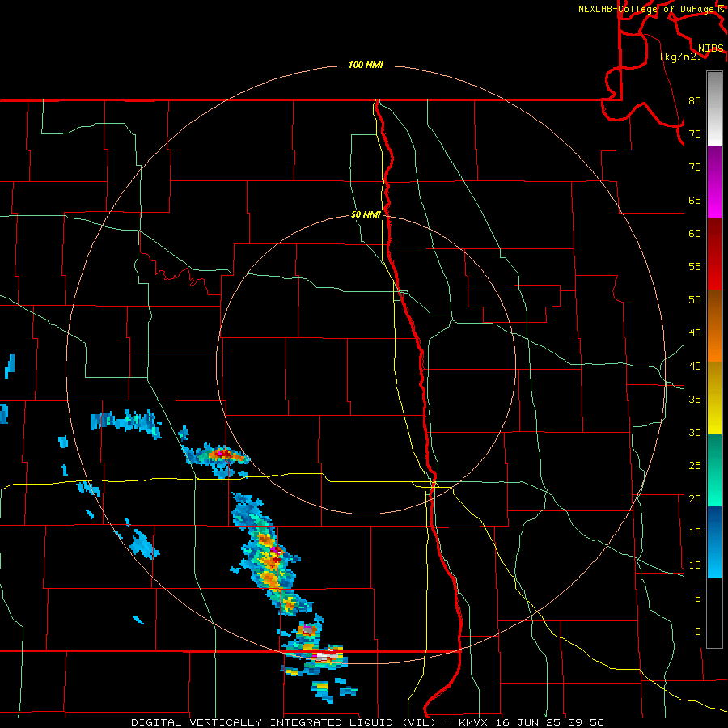Click the dark red segment of the VIL color bar

click(714, 253)
